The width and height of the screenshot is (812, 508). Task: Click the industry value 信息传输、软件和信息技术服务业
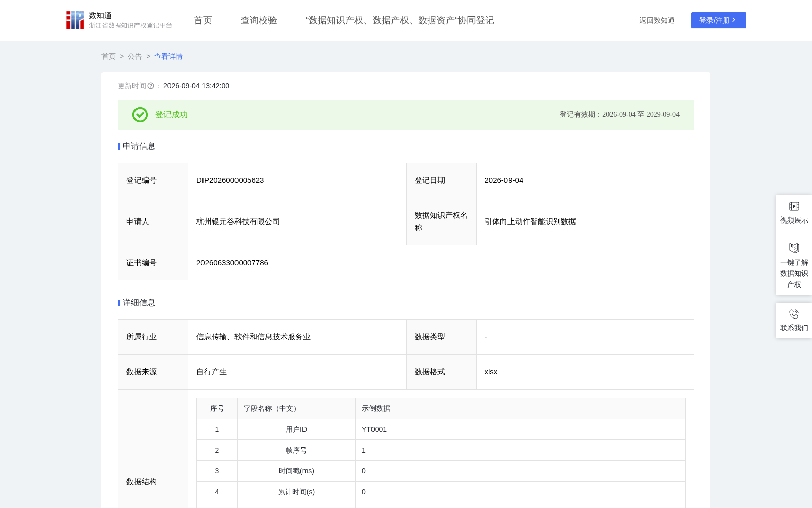[x=253, y=337]
